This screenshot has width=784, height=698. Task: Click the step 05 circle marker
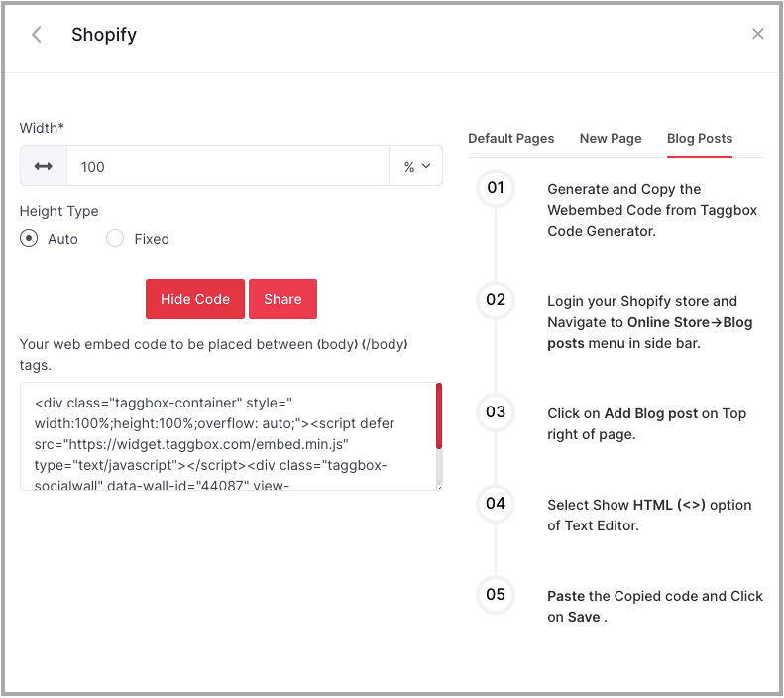[x=496, y=595]
